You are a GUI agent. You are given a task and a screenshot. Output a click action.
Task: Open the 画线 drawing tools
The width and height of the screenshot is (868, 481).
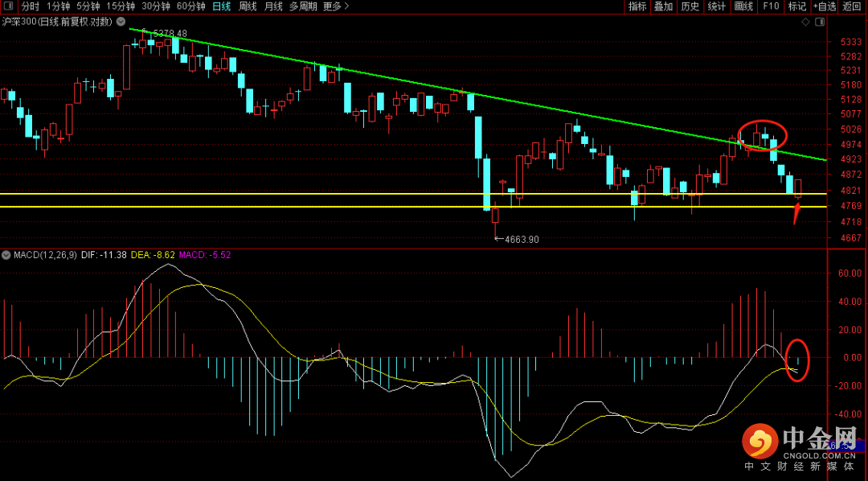pyautogui.click(x=743, y=6)
